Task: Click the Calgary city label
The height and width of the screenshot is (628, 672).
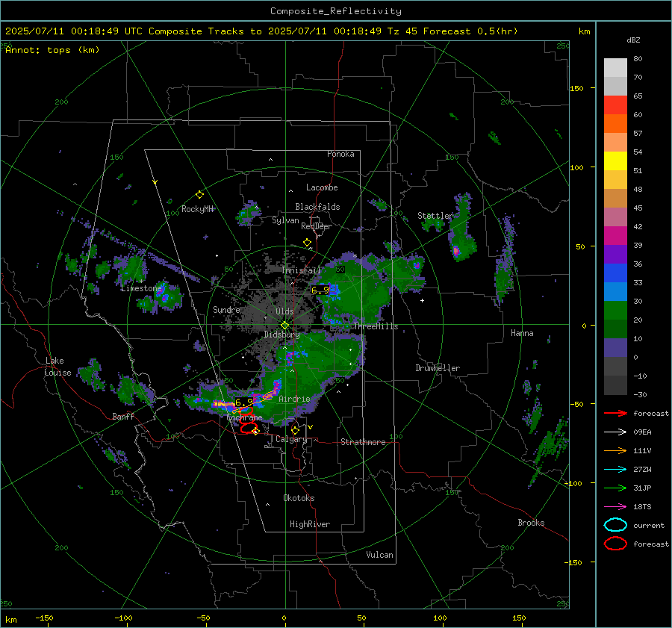Action: pos(291,439)
